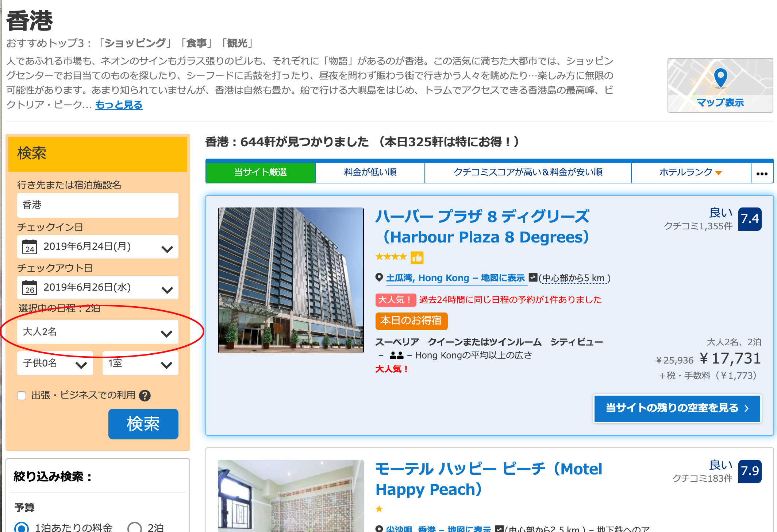The height and width of the screenshot is (532, 777).
Task: Click the location pin before 土瓜湾, Hong Kong
Action: coord(379,277)
